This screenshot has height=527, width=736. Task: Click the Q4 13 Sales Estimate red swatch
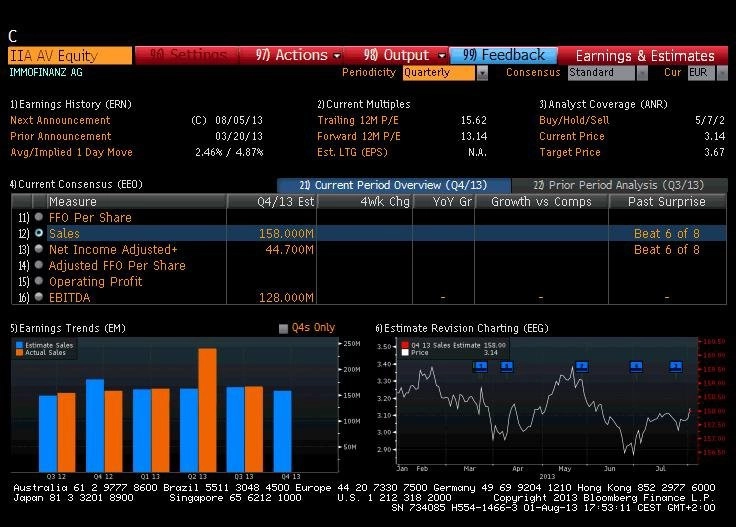pyautogui.click(x=405, y=345)
